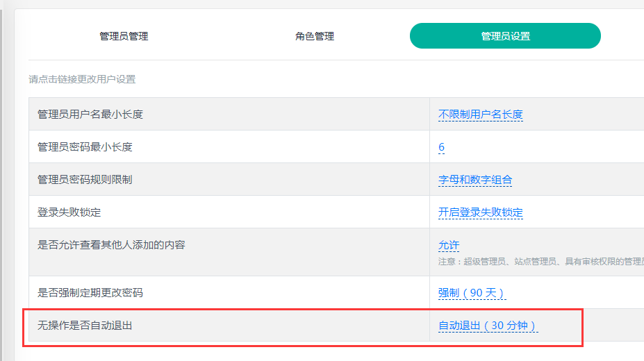The image size is (644, 361).
Task: Edit the password minimum length value 6
Action: point(442,147)
